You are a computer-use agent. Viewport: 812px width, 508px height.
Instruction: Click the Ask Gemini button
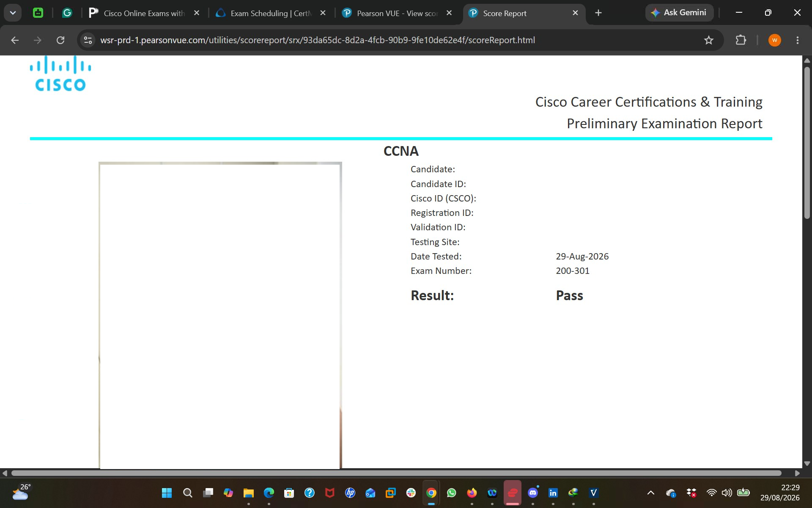pyautogui.click(x=679, y=13)
